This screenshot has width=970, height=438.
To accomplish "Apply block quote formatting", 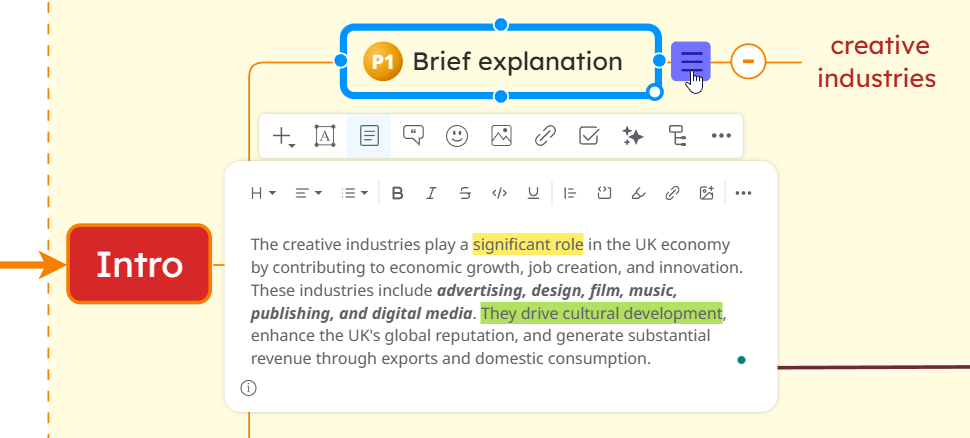I will pyautogui.click(x=570, y=194).
